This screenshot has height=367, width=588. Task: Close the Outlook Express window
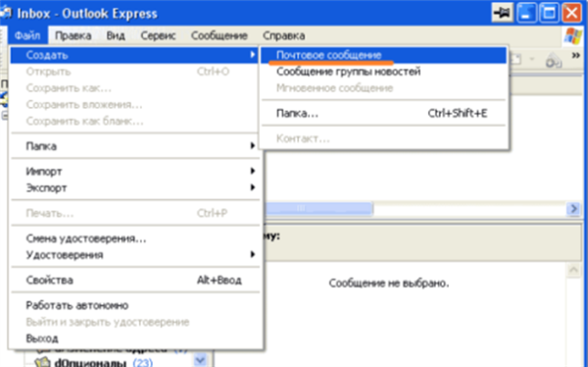pos(571,14)
